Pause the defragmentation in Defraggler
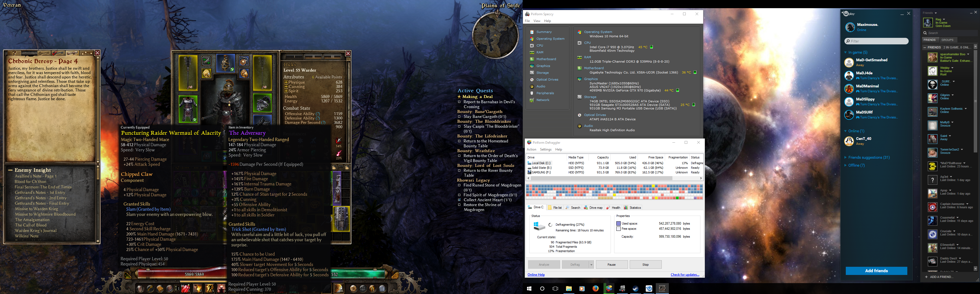This screenshot has width=980, height=294. 611,265
